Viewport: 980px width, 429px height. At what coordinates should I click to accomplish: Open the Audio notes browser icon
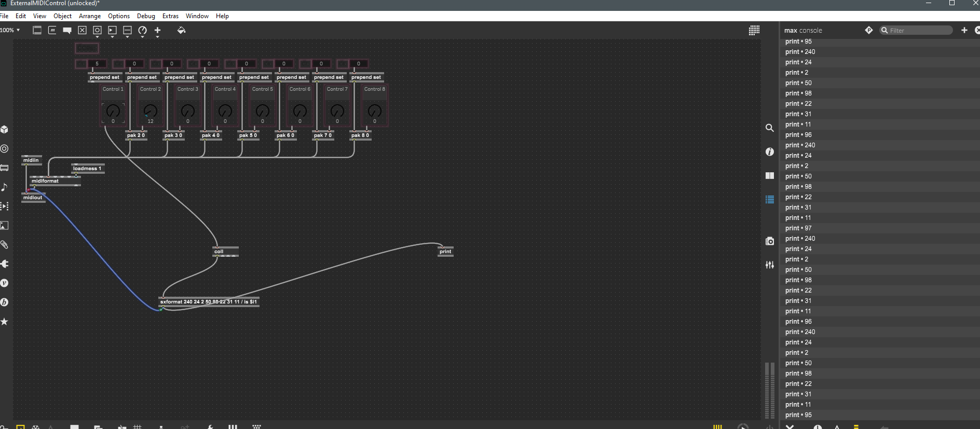(5, 187)
